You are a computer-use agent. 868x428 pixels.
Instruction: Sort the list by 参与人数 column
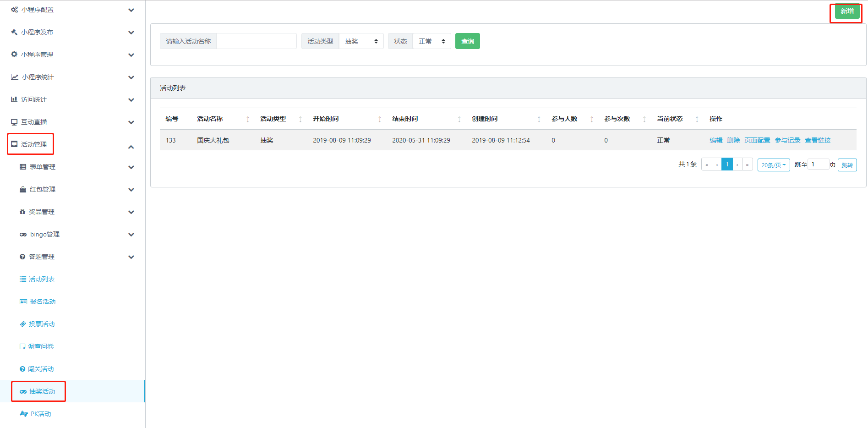(x=592, y=119)
